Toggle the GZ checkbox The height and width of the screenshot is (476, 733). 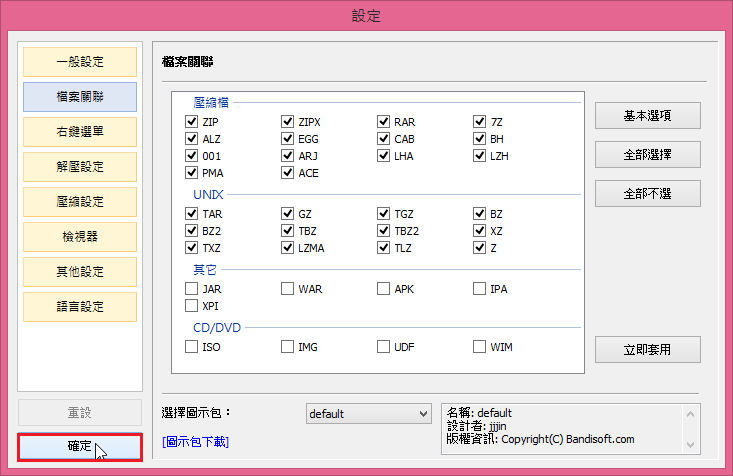[287, 214]
